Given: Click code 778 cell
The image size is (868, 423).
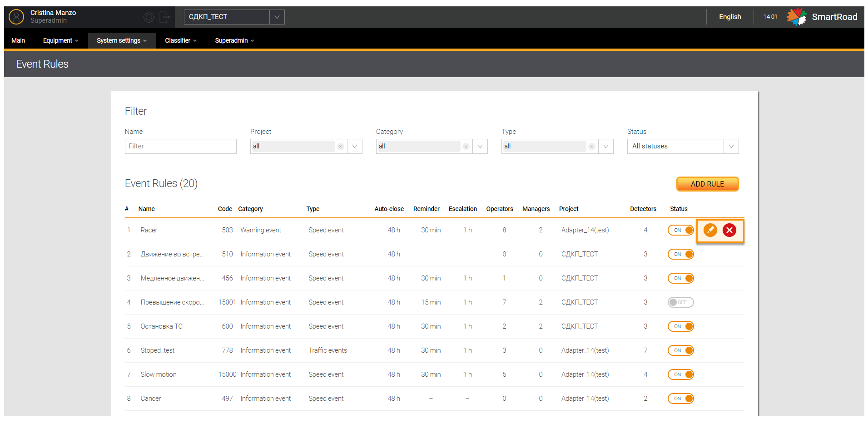Looking at the screenshot, I should [x=227, y=350].
